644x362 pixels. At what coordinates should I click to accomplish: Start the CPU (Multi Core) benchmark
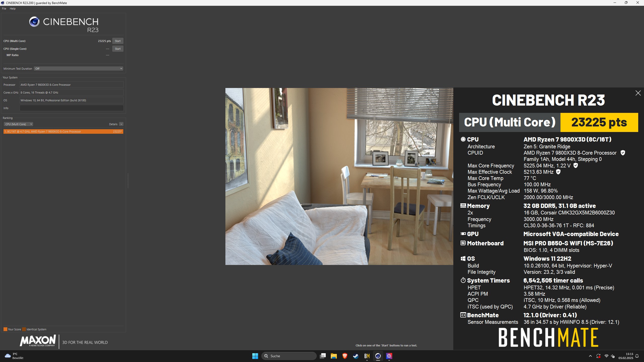point(117,41)
